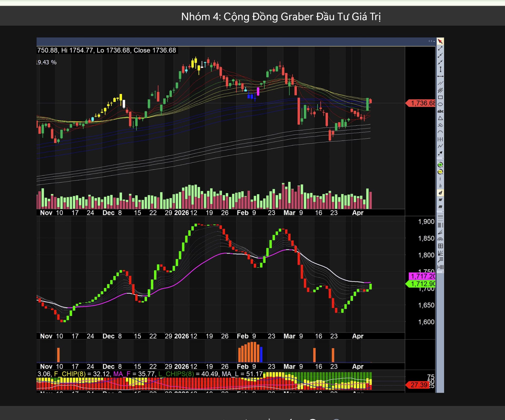Select the Fibonacci arcs tool
505x420 pixels.
pos(440,239)
